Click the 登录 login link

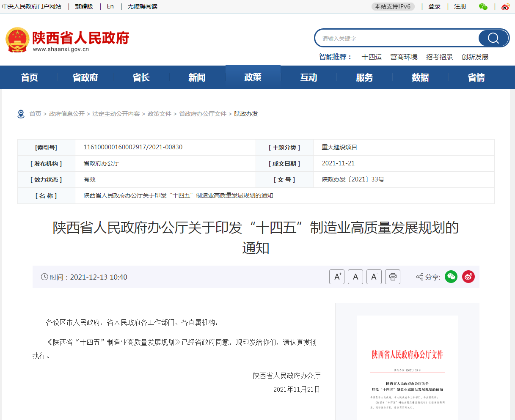pyautogui.click(x=434, y=7)
